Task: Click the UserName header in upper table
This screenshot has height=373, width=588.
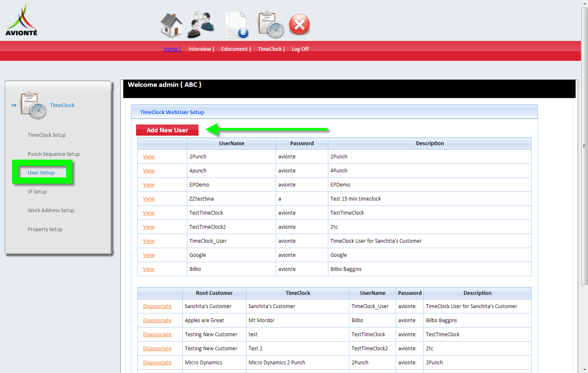Action: click(232, 143)
